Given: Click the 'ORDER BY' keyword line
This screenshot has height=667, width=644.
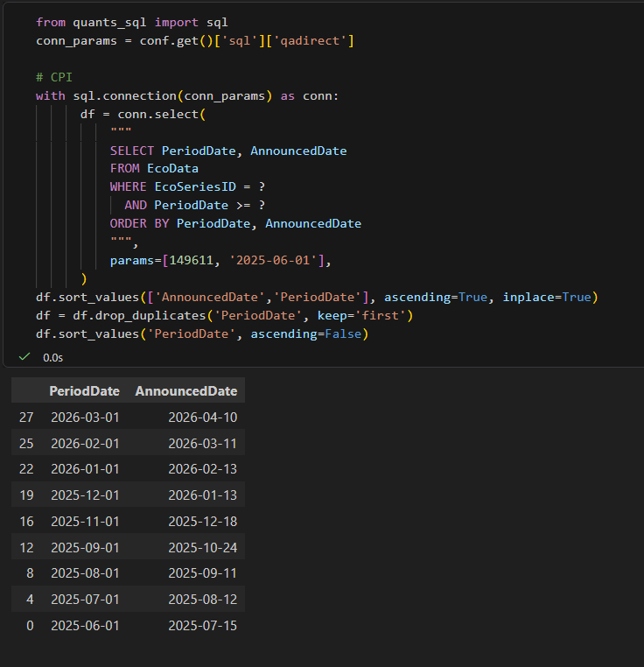Looking at the screenshot, I should [139, 224].
